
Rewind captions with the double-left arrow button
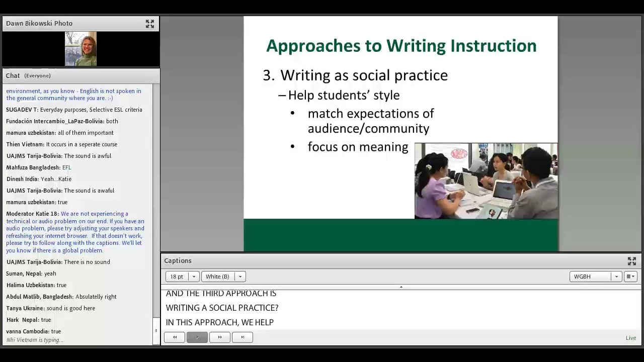175,337
